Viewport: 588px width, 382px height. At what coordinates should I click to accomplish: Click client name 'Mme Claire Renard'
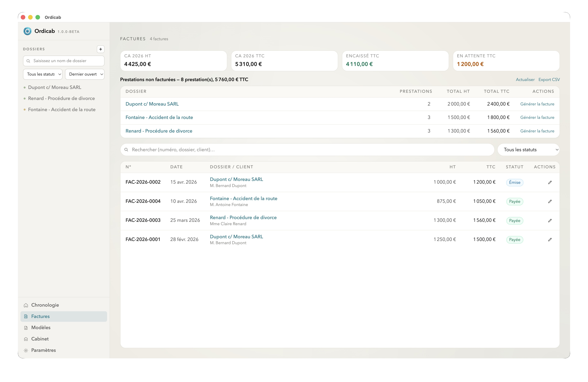point(228,224)
